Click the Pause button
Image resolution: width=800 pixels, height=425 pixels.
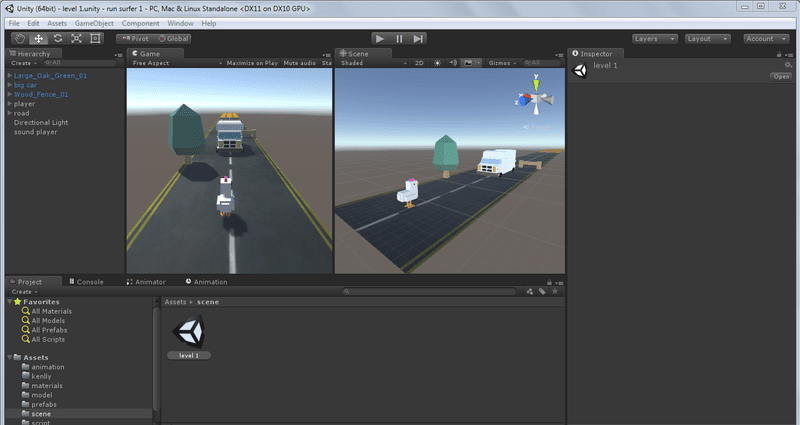click(399, 38)
